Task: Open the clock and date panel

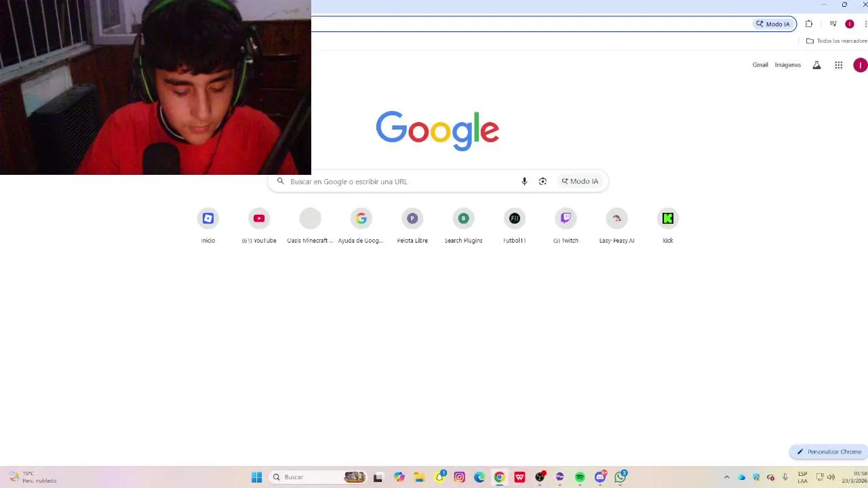Action: tap(854, 477)
